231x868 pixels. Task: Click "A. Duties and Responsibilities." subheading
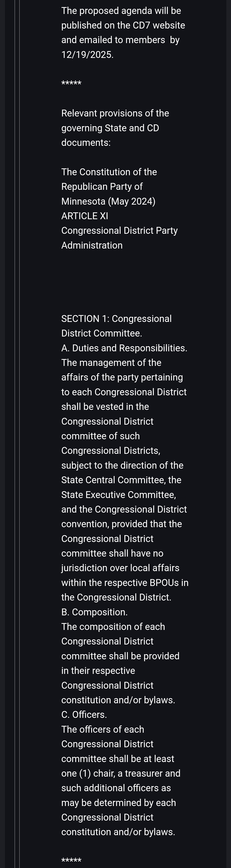(x=124, y=348)
